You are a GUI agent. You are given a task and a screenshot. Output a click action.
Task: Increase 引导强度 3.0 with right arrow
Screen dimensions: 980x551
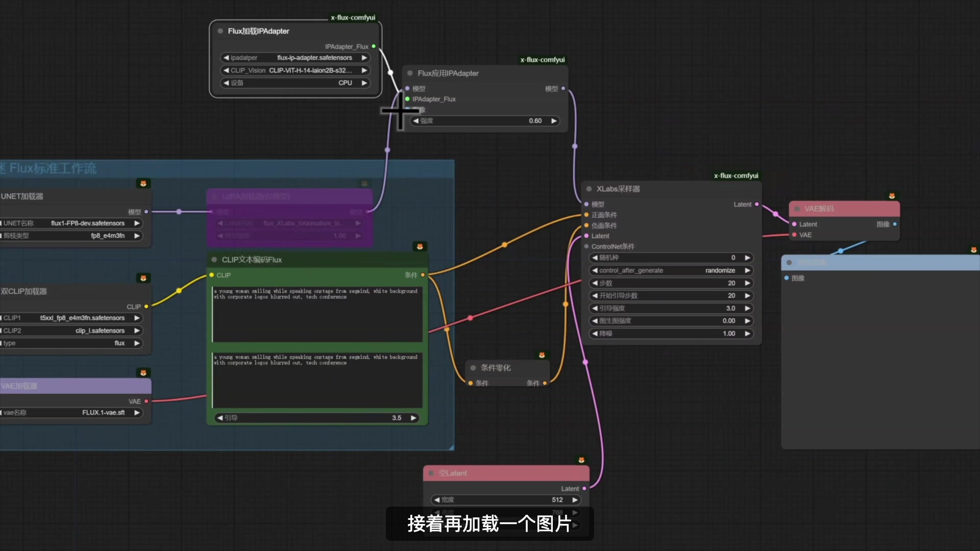point(748,308)
